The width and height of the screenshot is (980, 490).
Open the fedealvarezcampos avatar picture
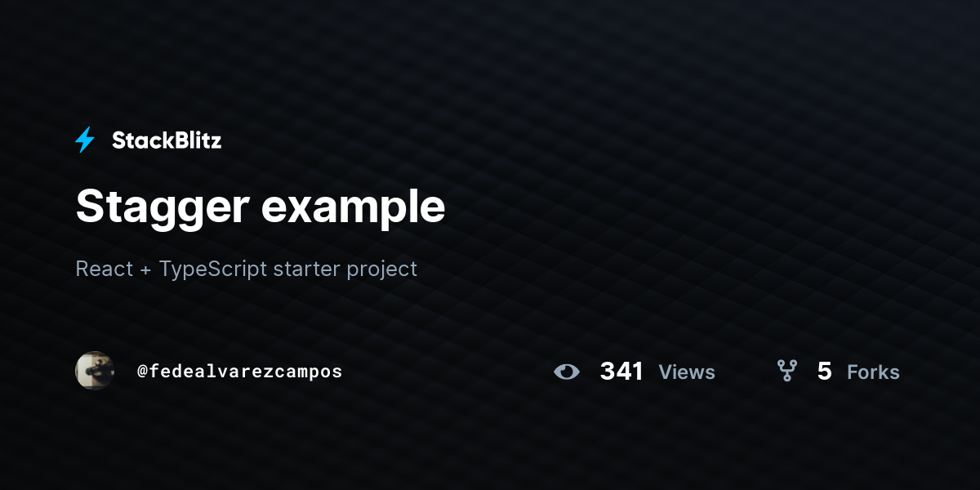click(95, 371)
